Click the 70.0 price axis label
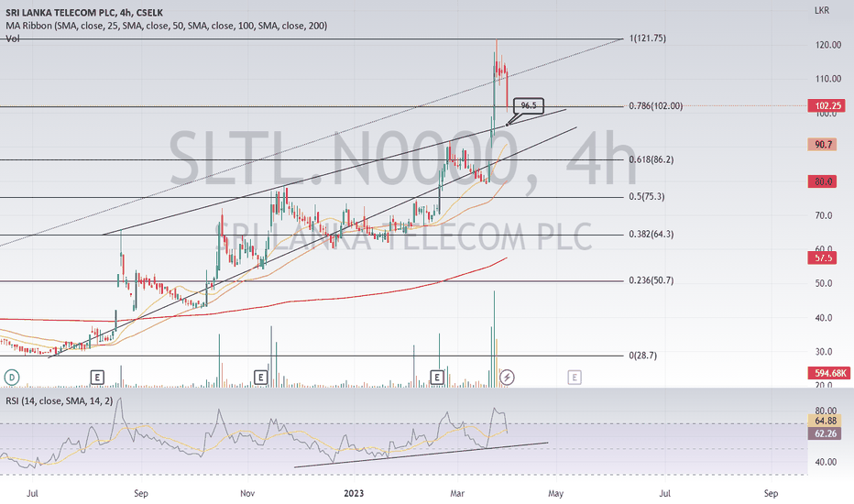 tap(824, 215)
